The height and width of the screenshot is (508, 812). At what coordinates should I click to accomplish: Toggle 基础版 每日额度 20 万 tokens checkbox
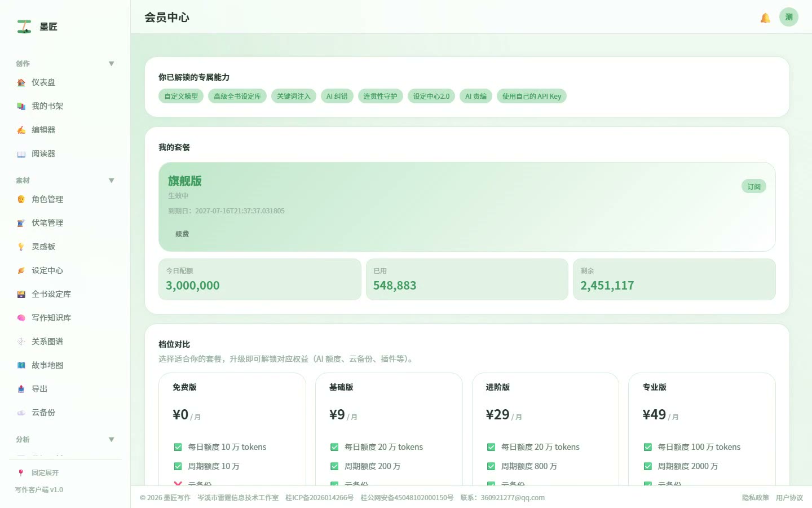coord(334,447)
